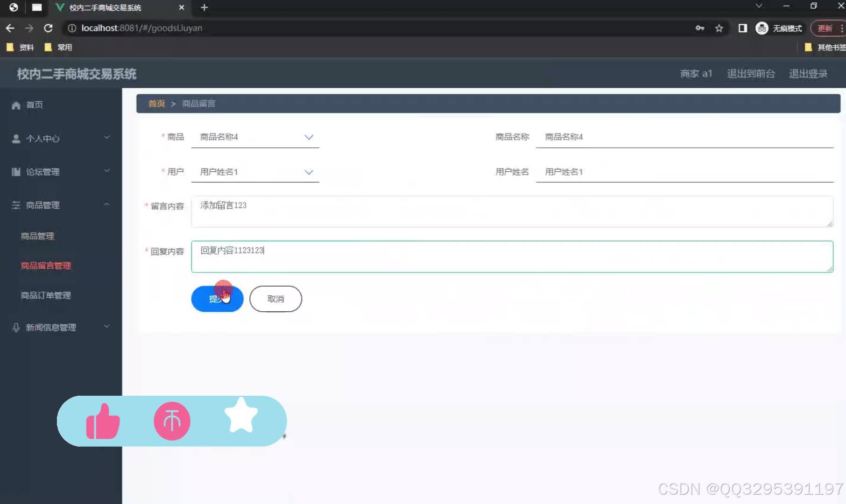Click the pink coin icon
The width and height of the screenshot is (846, 504).
tap(172, 421)
